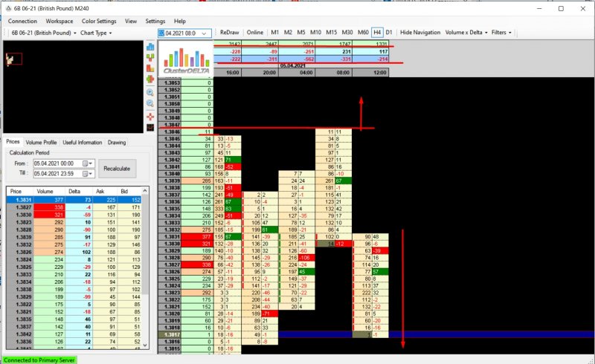Toggle the Online mode button
This screenshot has height=364, width=595.
pos(255,33)
